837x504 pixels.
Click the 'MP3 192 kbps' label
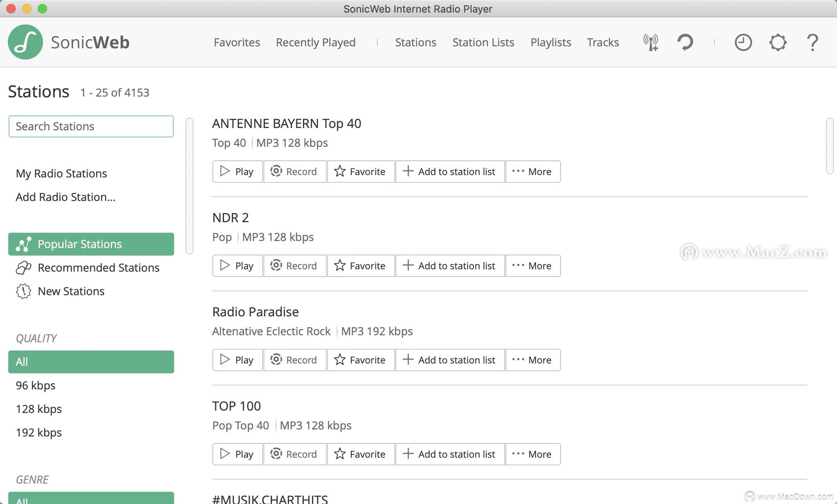click(377, 331)
